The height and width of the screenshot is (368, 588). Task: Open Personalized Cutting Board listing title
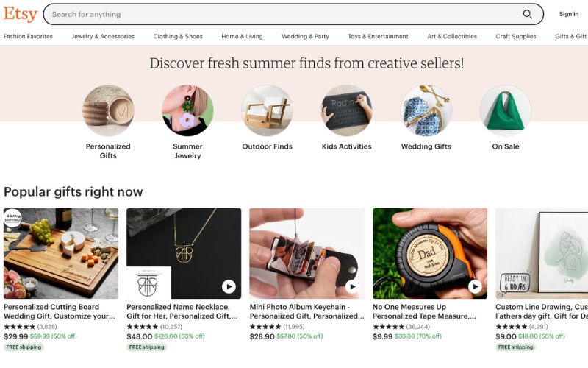click(60, 311)
